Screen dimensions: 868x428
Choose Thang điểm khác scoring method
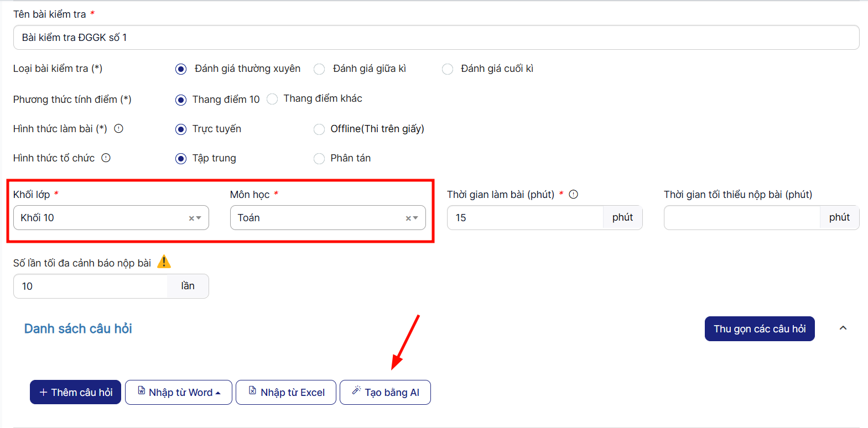pyautogui.click(x=272, y=99)
